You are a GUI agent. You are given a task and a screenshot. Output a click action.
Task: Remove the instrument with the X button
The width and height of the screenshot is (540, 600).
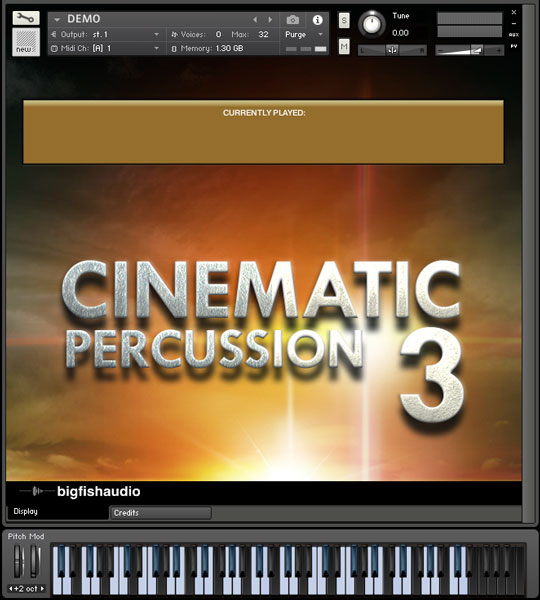514,12
